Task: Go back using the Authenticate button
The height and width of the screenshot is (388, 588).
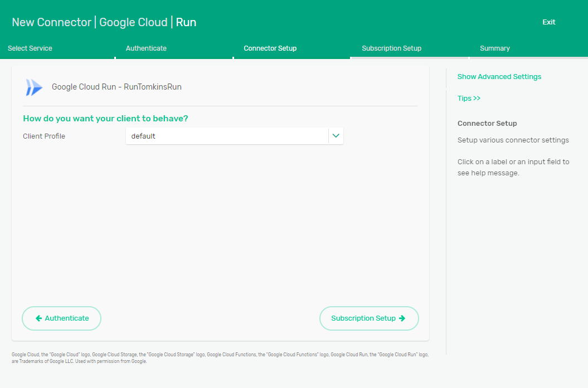Action: tap(62, 318)
